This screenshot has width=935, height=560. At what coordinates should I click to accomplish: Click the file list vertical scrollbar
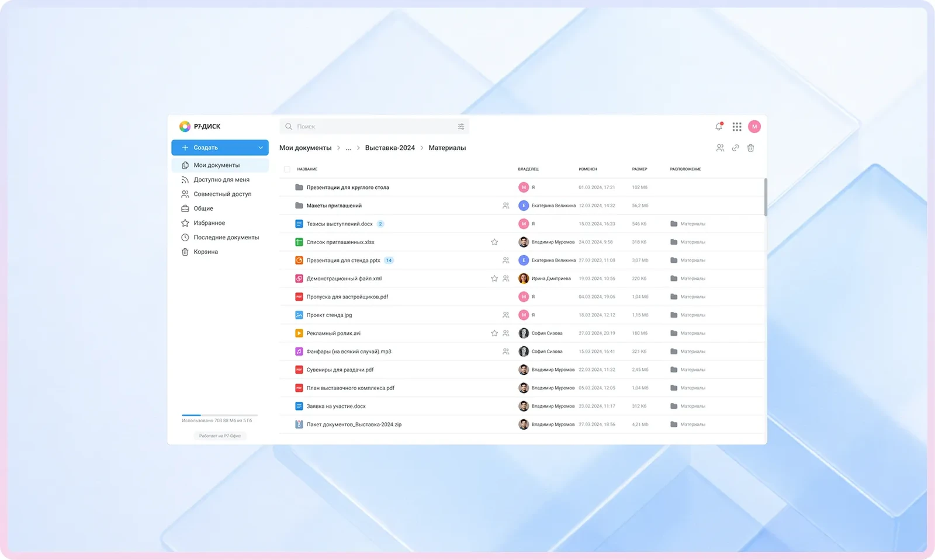766,197
